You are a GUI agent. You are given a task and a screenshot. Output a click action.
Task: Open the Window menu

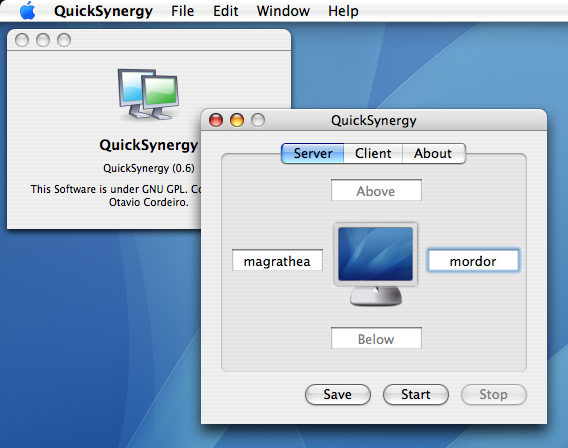(x=283, y=11)
